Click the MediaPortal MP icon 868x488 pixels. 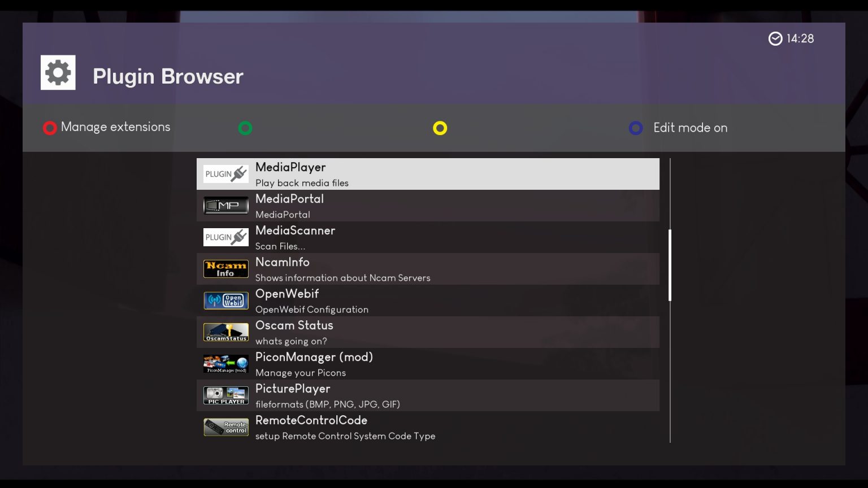click(x=225, y=206)
